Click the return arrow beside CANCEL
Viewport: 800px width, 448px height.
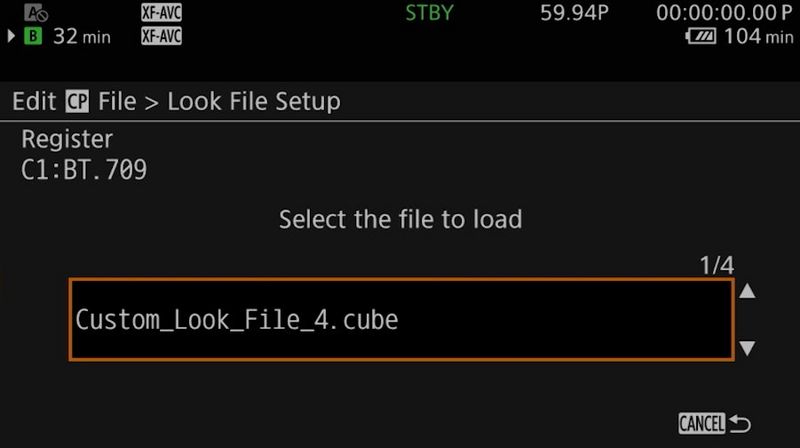click(740, 424)
